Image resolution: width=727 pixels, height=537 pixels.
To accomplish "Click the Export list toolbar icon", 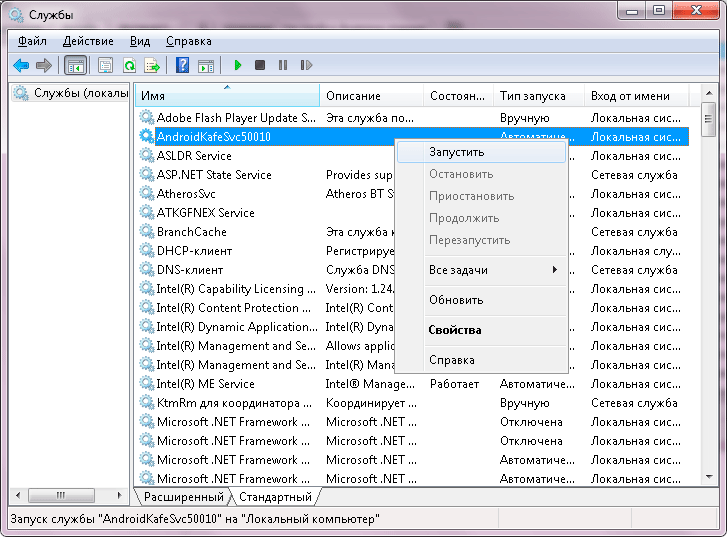I will click(x=152, y=65).
